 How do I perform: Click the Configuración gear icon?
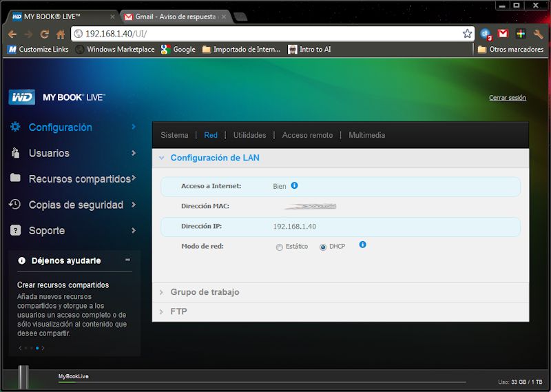point(15,127)
